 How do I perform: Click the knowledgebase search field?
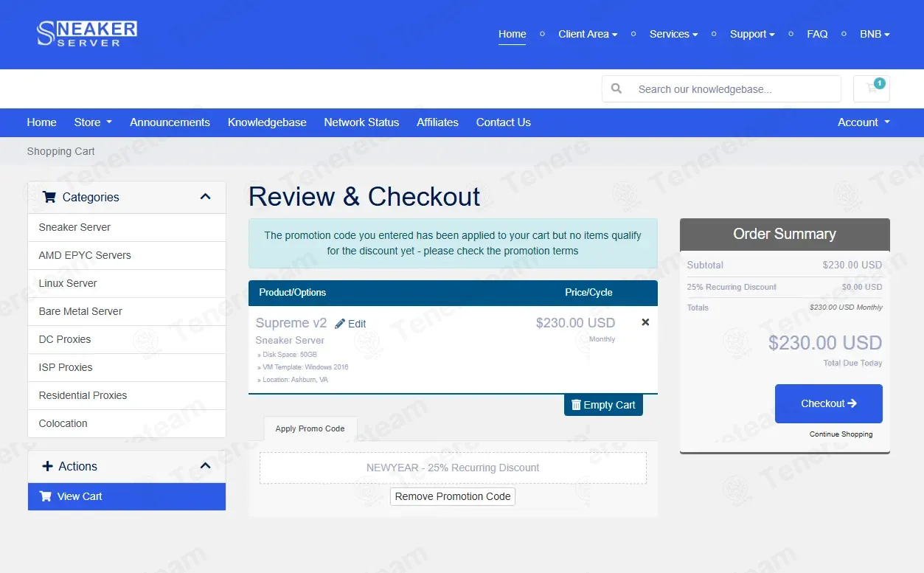coord(735,89)
